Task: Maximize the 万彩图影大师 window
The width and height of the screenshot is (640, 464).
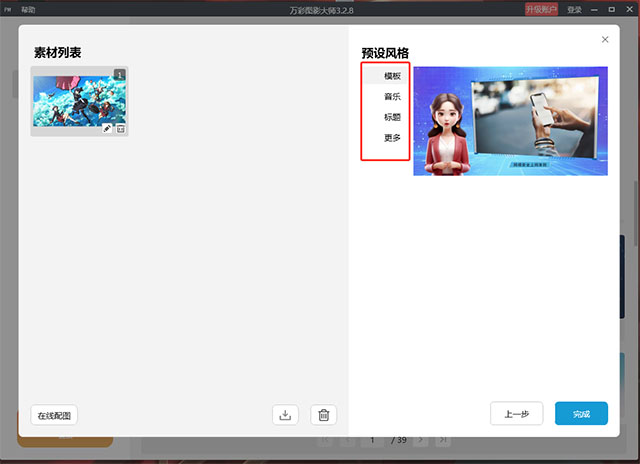Action: click(611, 9)
